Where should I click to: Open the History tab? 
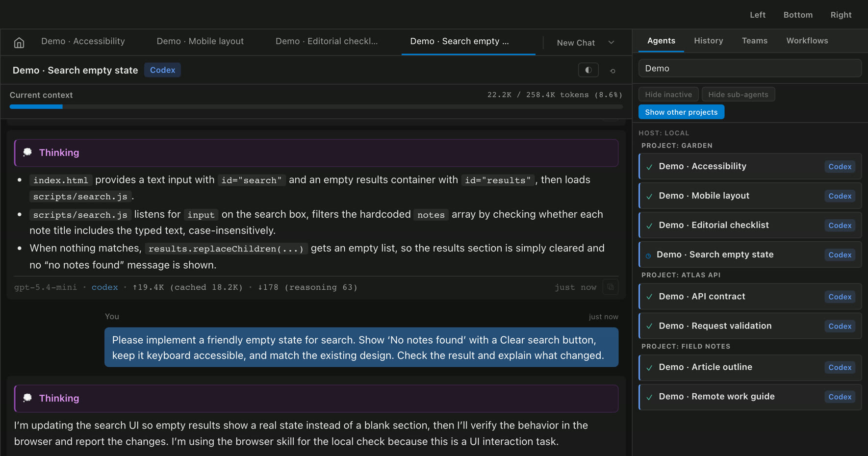point(708,41)
